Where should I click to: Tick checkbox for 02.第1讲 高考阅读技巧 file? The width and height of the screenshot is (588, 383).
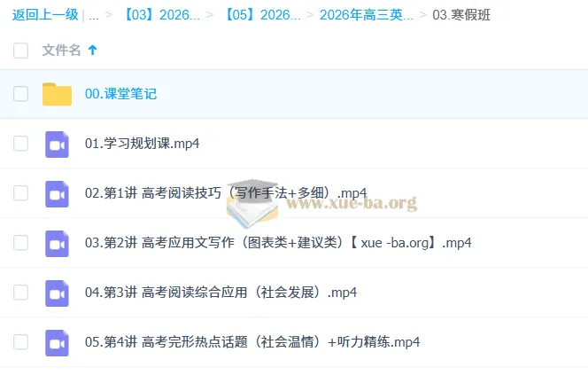click(21, 193)
